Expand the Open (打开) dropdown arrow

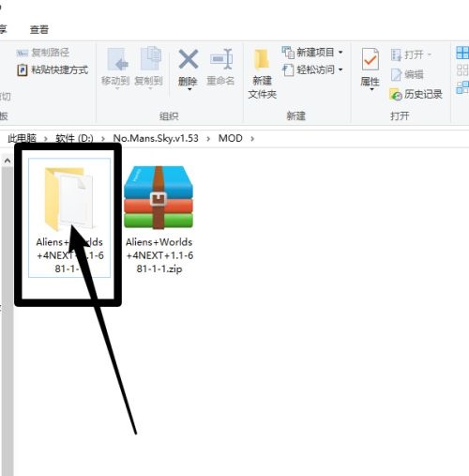430,54
